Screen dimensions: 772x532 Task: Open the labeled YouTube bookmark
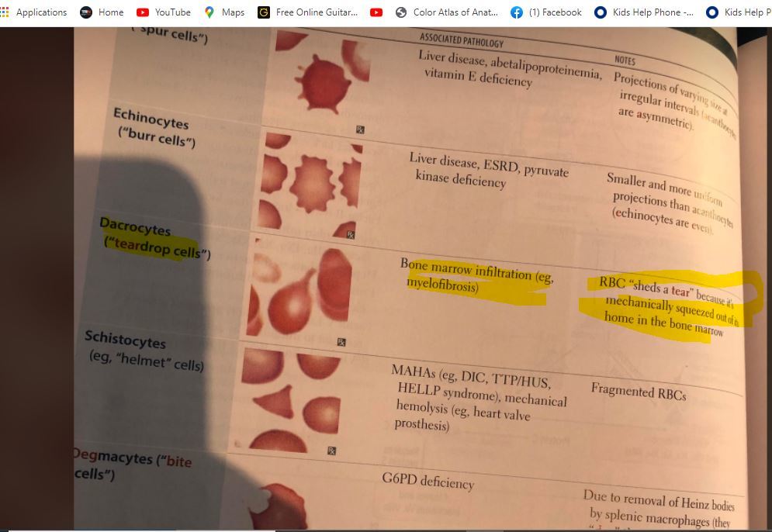click(164, 12)
